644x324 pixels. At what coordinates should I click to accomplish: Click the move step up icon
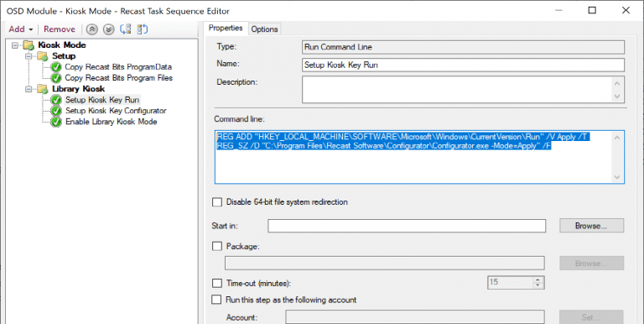[x=92, y=29]
